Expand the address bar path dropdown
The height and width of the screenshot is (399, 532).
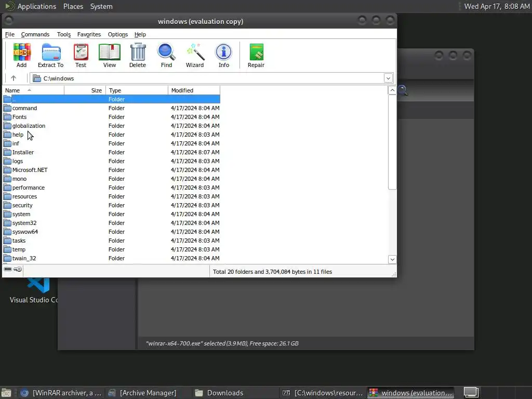388,78
